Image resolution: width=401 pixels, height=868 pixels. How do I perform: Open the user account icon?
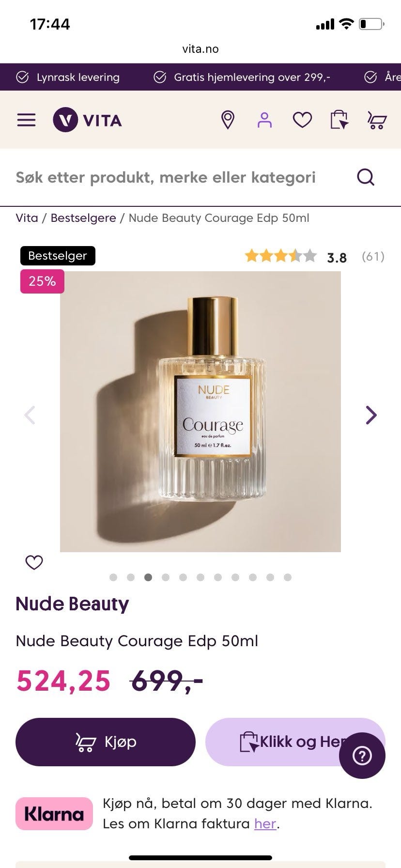click(264, 120)
